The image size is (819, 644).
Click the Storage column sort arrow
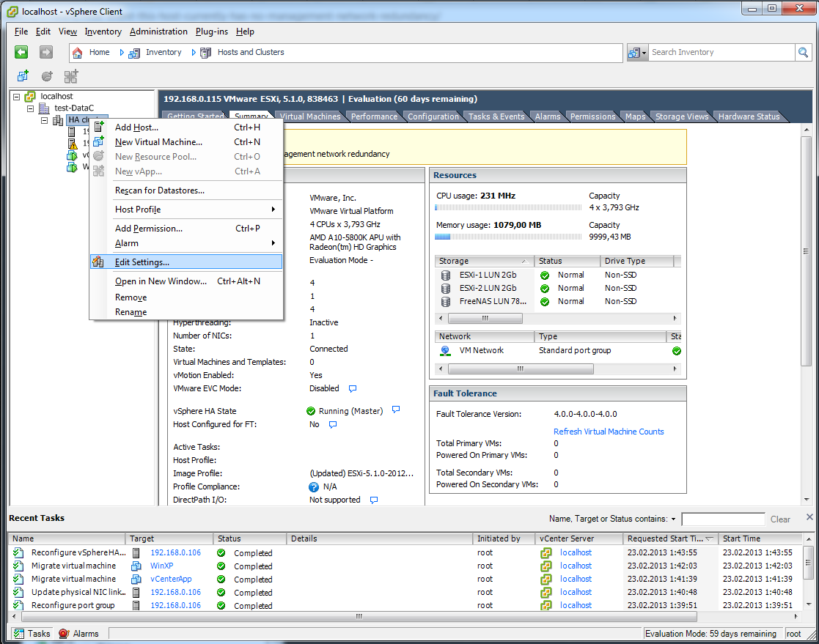[524, 261]
